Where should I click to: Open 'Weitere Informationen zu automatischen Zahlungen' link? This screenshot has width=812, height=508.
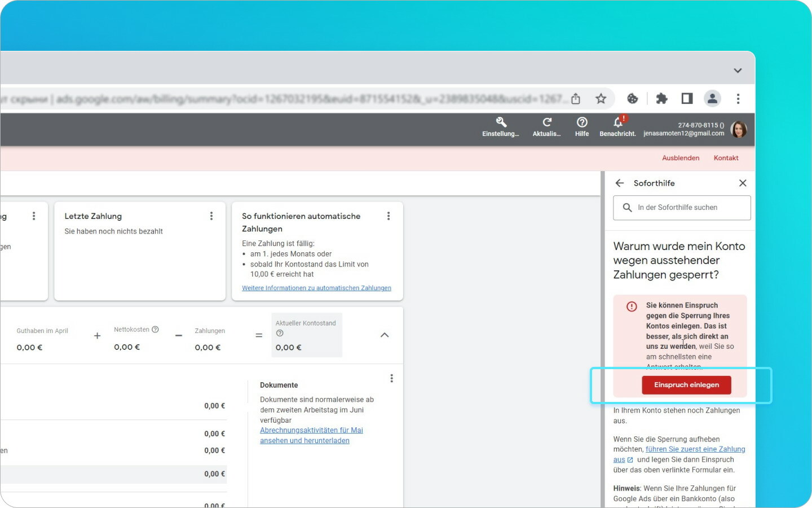[316, 288]
